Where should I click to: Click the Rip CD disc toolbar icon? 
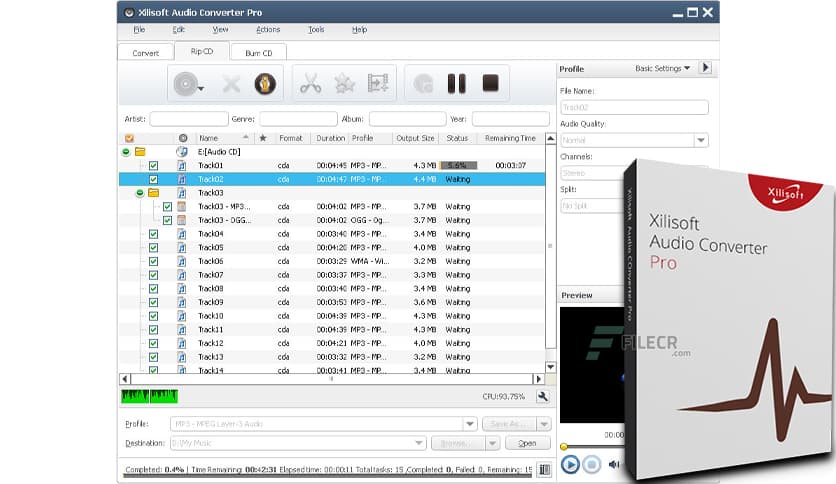[184, 84]
